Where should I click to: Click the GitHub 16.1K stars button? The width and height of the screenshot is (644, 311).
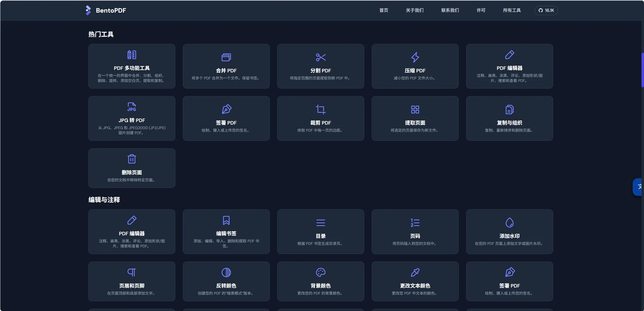click(546, 10)
